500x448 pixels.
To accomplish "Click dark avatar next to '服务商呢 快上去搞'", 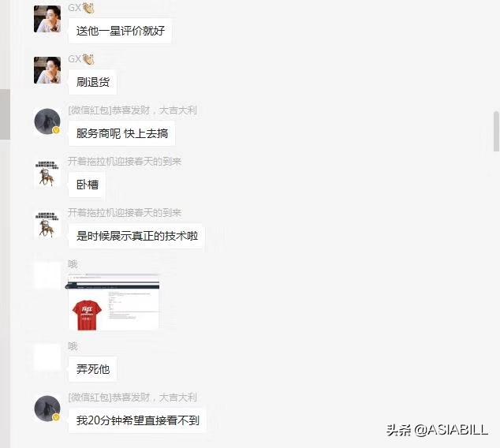I will [x=47, y=121].
